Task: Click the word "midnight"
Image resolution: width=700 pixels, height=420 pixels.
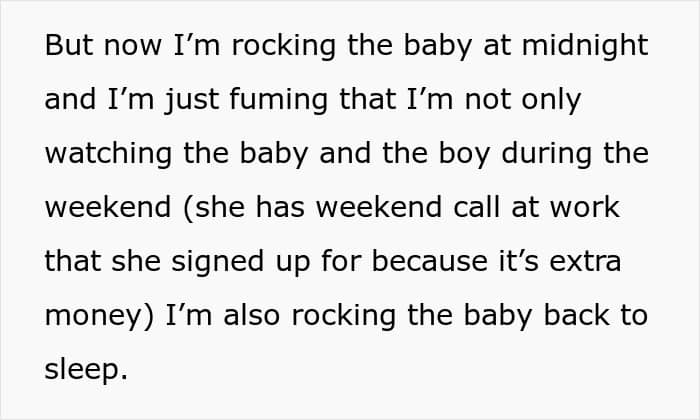Action: (x=585, y=46)
